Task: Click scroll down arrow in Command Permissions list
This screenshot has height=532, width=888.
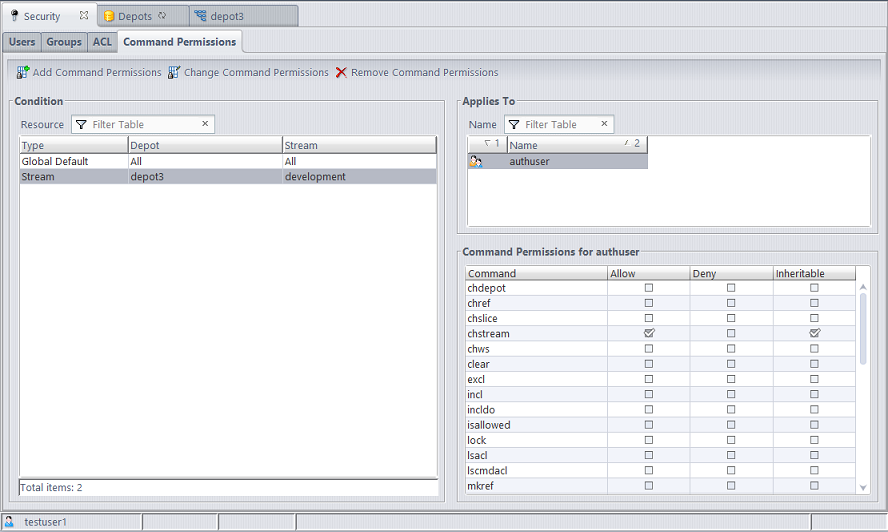Action: point(863,487)
